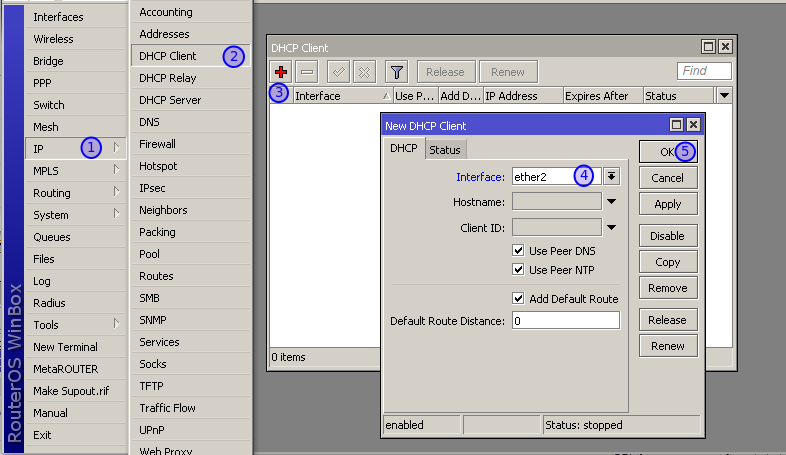Open the Firewall menu entry
The width and height of the screenshot is (786, 455).
157,144
